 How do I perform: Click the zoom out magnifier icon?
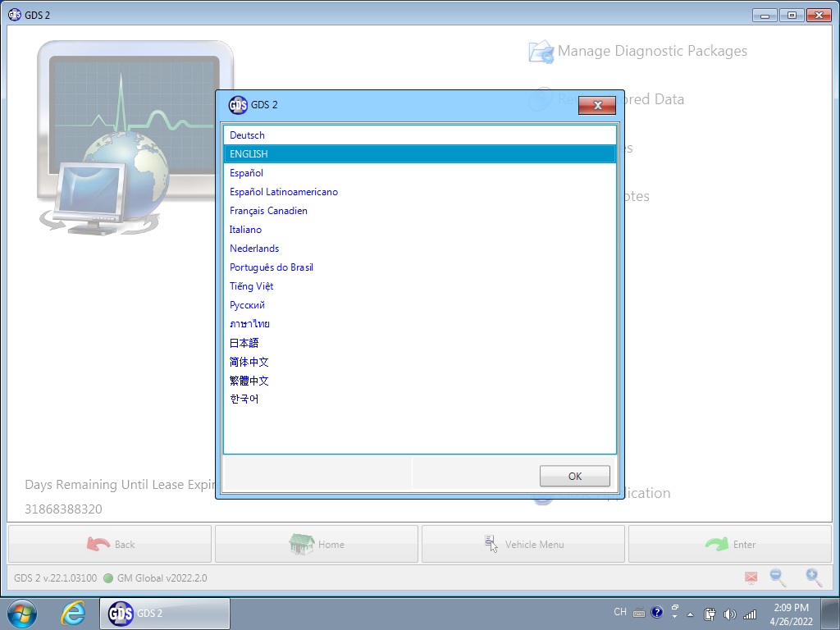tap(778, 577)
